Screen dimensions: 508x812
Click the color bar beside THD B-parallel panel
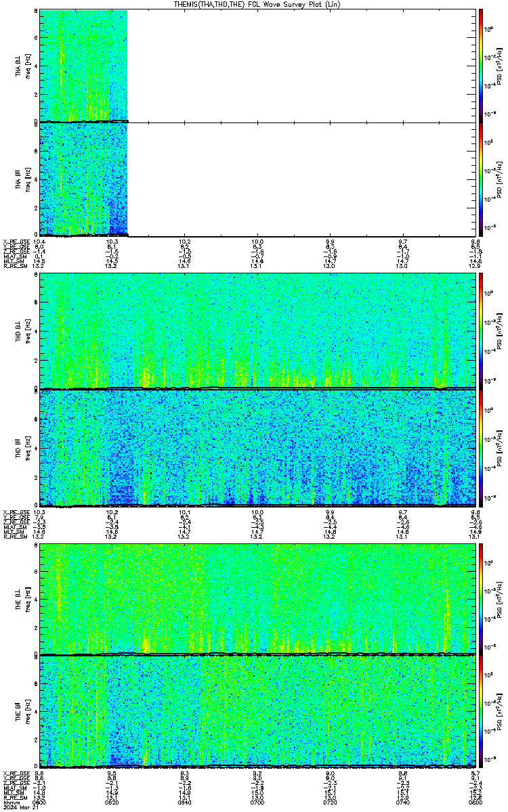click(480, 447)
